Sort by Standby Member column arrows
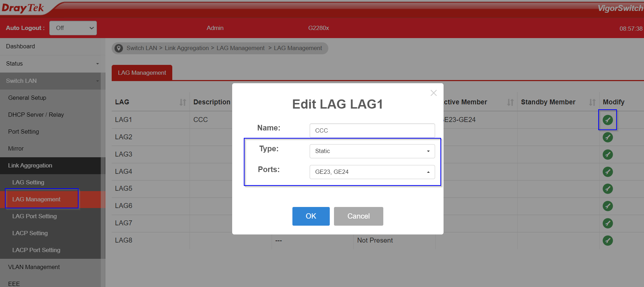The height and width of the screenshot is (287, 644). [592, 102]
